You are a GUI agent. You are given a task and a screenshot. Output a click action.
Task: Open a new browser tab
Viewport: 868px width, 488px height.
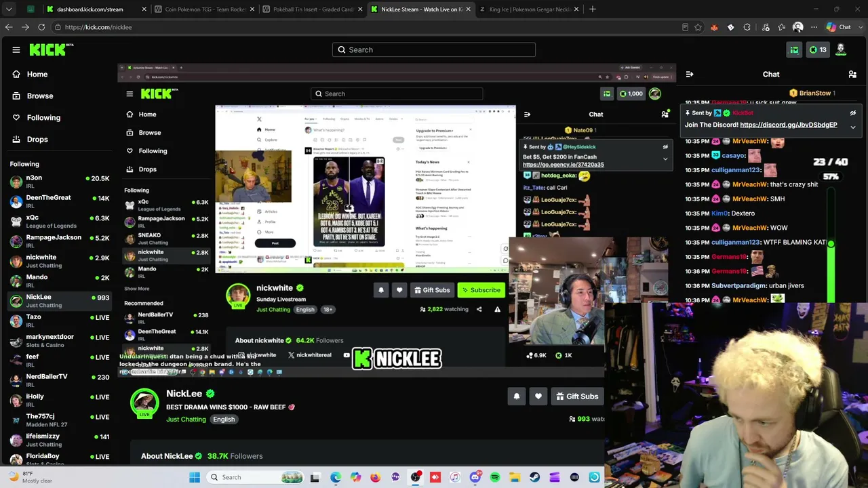point(592,9)
